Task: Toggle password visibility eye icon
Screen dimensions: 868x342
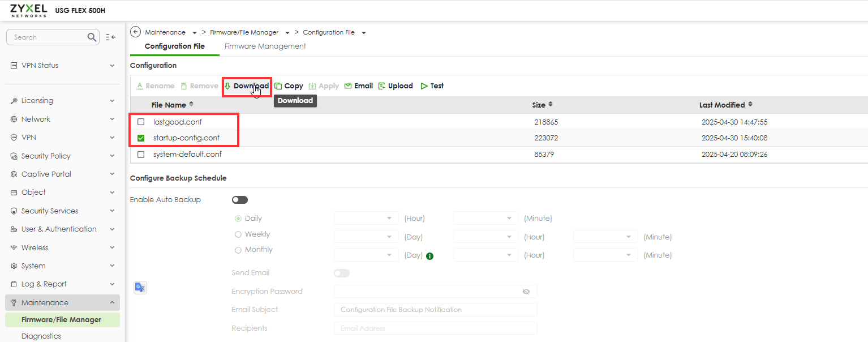Action: pos(526,292)
